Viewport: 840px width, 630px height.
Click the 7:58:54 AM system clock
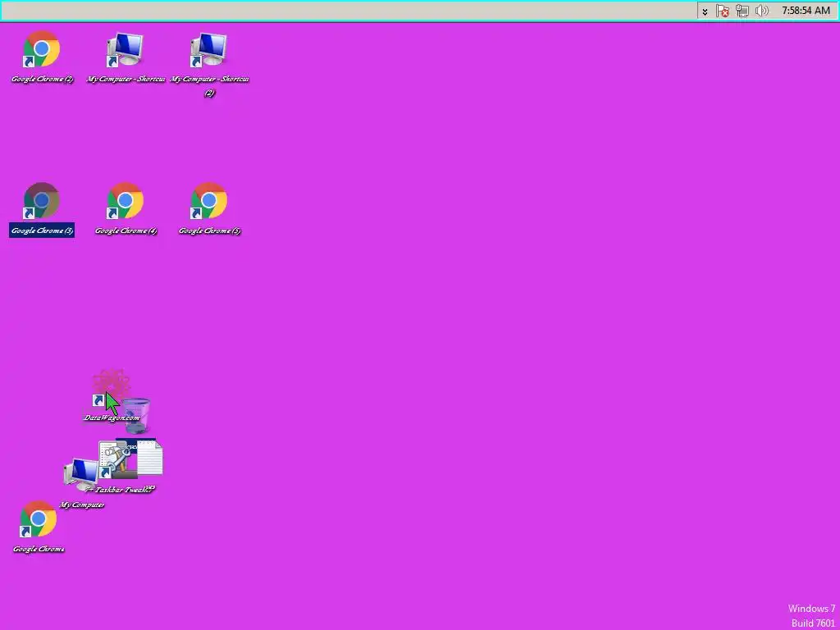click(x=806, y=11)
